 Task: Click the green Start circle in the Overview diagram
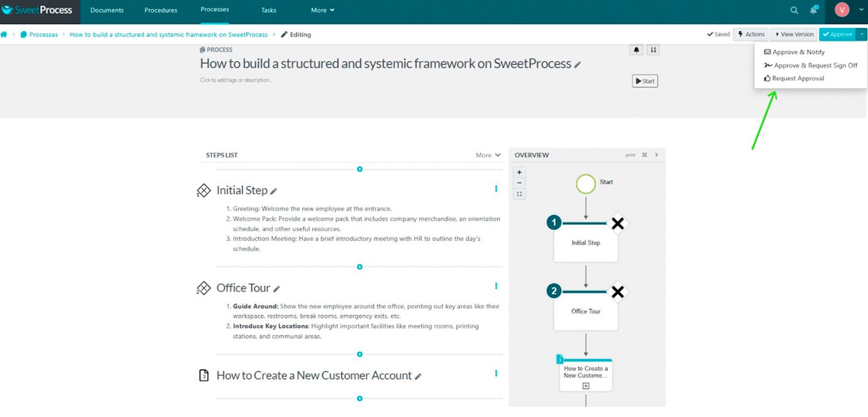click(585, 184)
